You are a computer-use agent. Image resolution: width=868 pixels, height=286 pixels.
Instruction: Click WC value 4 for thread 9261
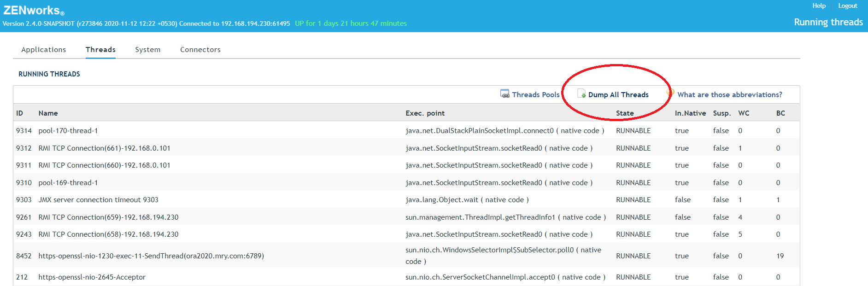click(740, 217)
